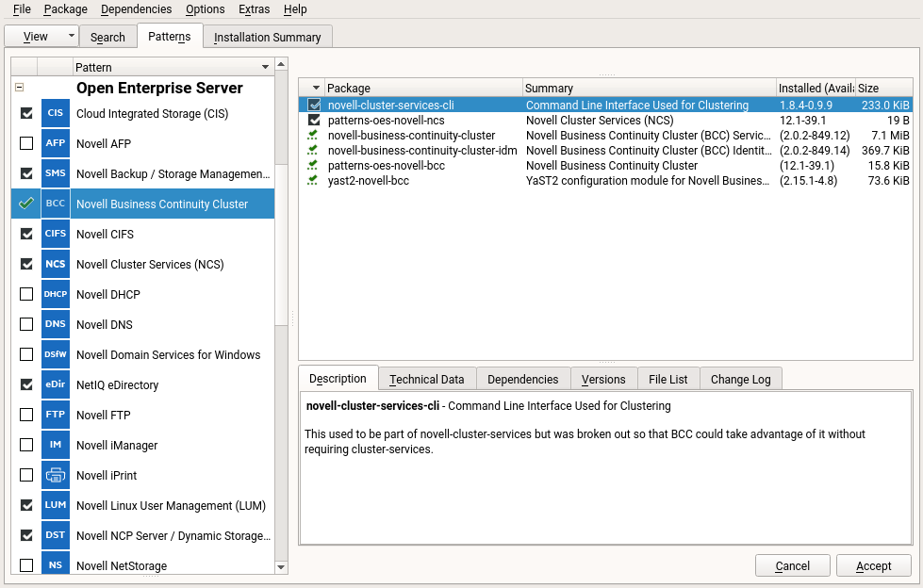The width and height of the screenshot is (923, 588).
Task: Open the Pattern column header dropdown
Action: pos(265,68)
